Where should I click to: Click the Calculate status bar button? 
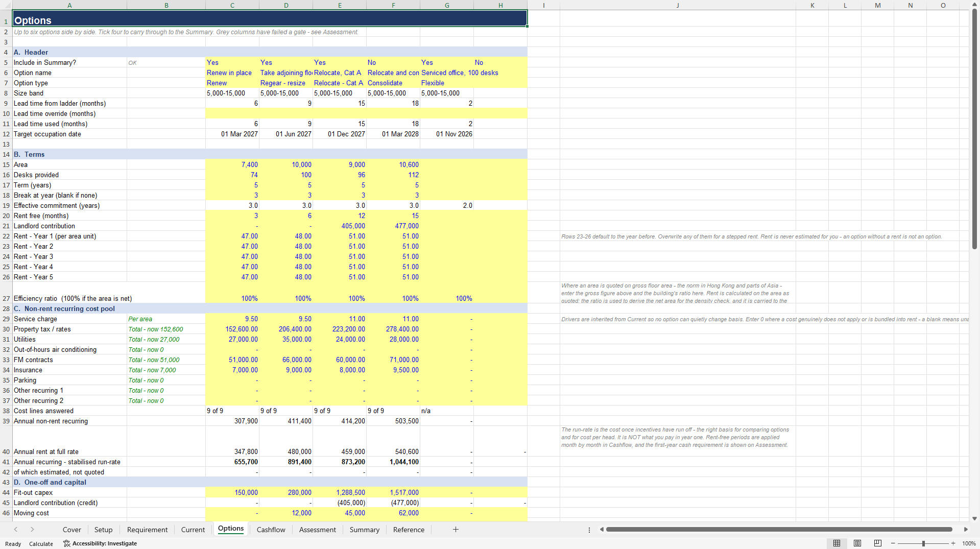coord(41,543)
